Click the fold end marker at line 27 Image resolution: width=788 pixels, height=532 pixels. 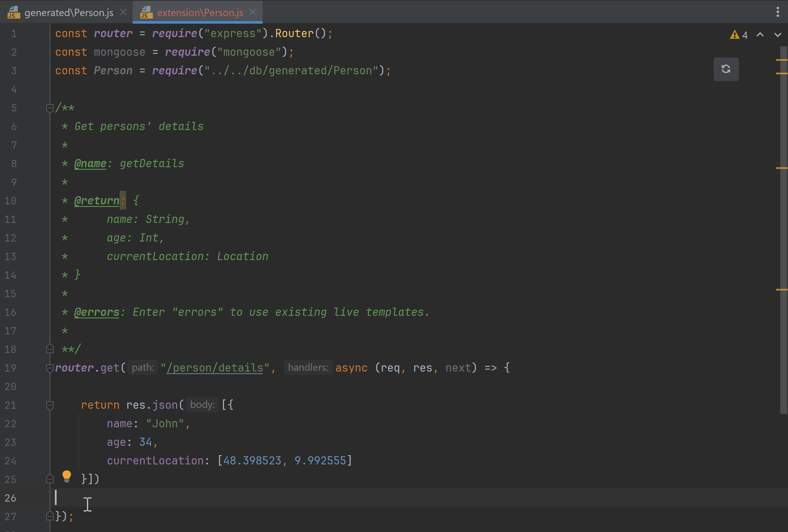point(50,516)
